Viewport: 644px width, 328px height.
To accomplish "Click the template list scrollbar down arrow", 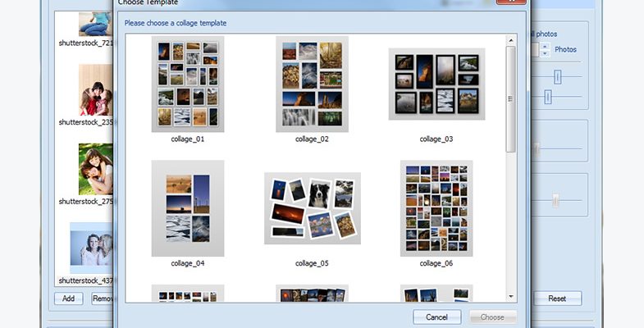I will click(511, 296).
